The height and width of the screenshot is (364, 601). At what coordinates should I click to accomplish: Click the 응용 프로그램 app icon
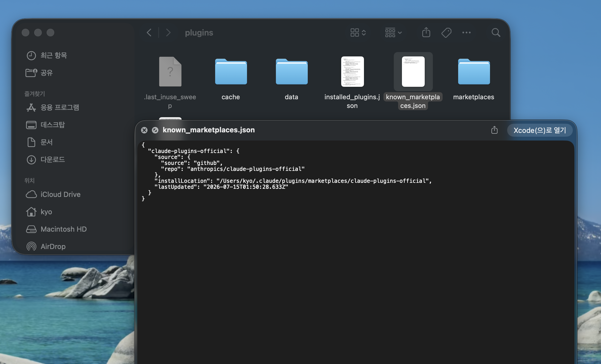click(31, 107)
